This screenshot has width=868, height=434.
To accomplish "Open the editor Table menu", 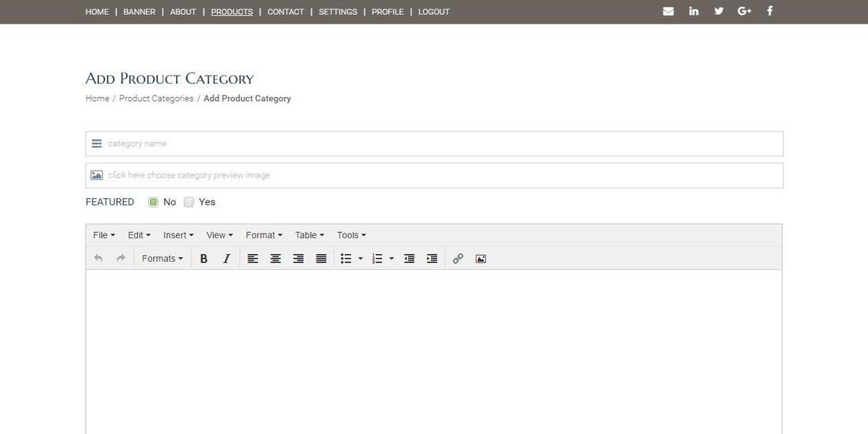I will pos(309,235).
